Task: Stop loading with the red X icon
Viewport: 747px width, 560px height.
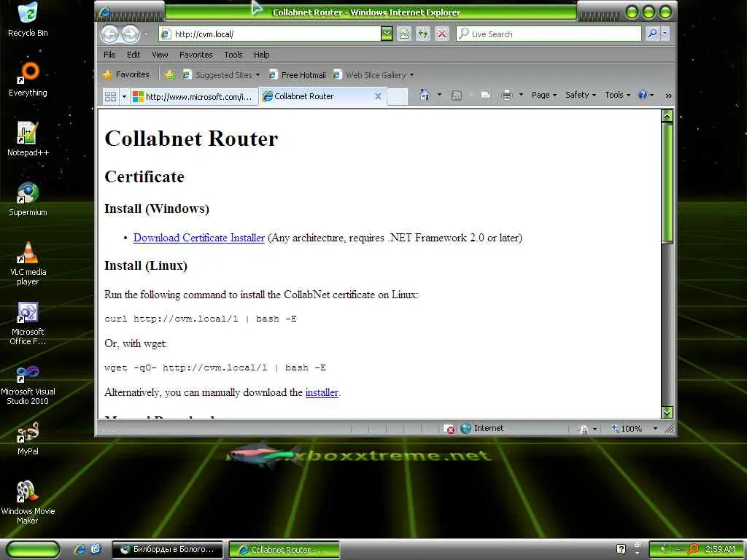Action: pos(442,34)
